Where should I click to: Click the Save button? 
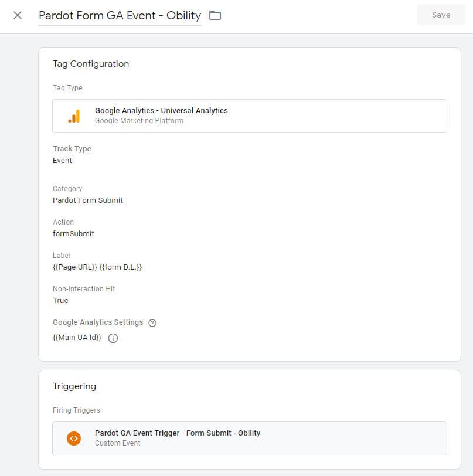click(441, 15)
